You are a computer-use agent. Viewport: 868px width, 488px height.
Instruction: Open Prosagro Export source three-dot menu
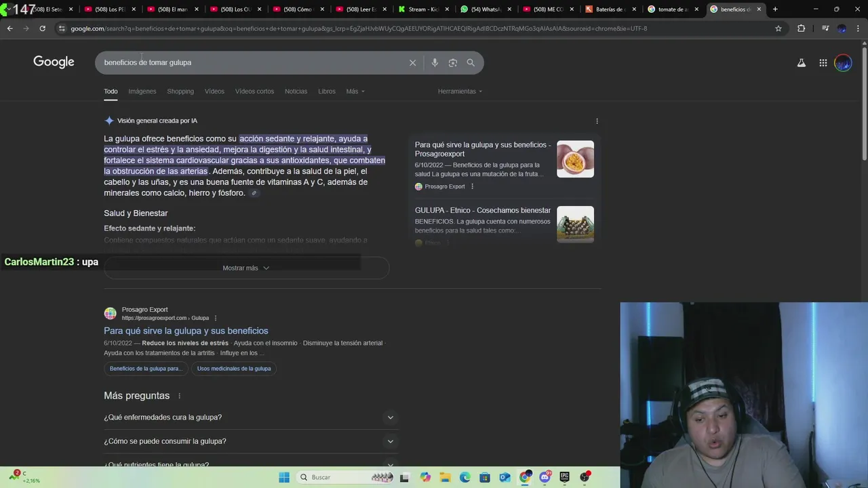472,186
